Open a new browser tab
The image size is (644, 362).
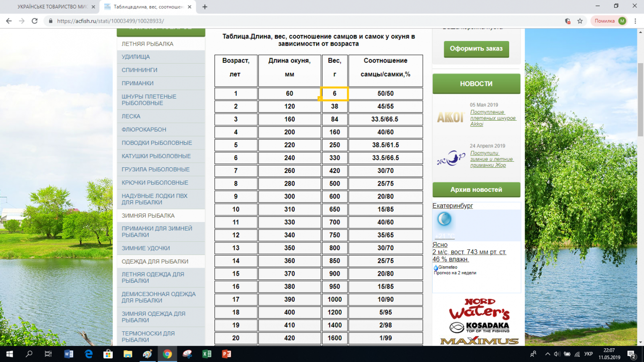(x=205, y=7)
